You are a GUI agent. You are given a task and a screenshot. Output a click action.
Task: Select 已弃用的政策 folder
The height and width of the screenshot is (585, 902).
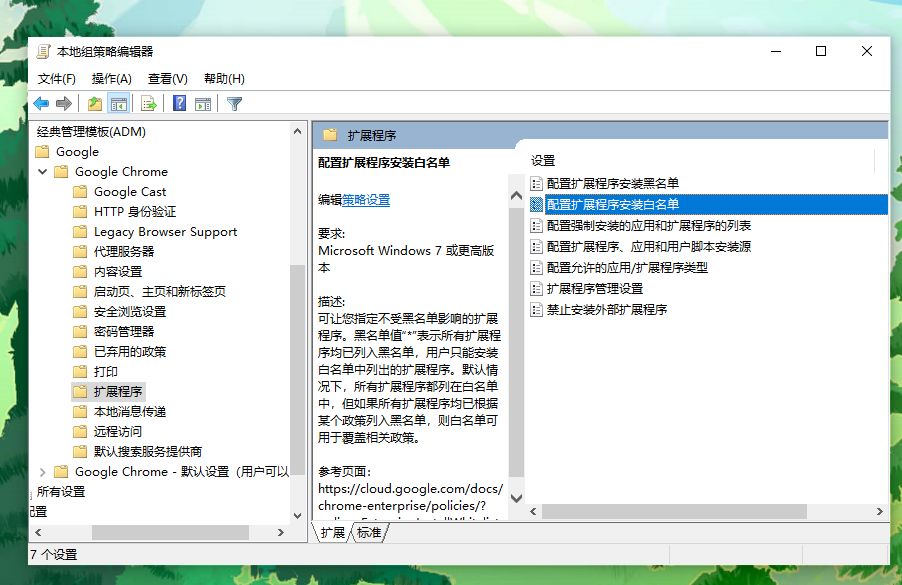click(x=130, y=351)
